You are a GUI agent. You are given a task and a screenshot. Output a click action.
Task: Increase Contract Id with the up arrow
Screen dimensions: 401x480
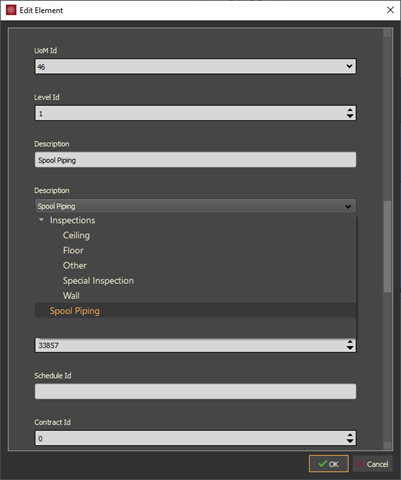350,435
